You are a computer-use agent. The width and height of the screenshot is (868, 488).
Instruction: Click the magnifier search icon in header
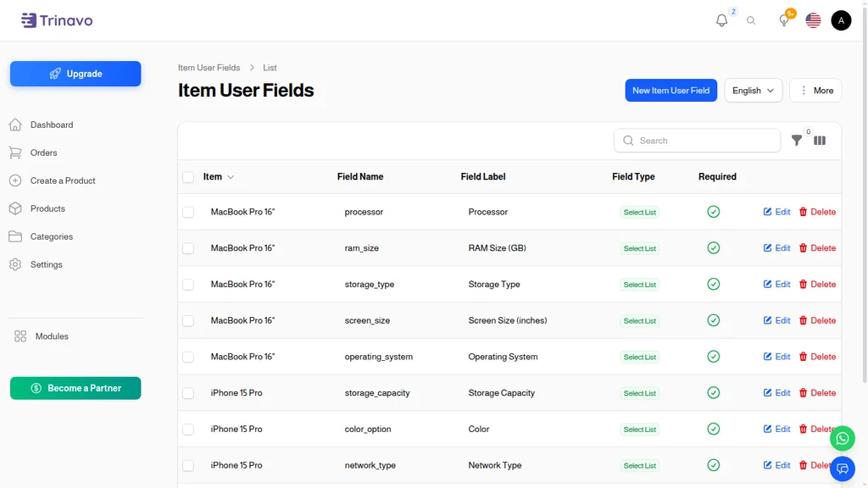click(x=751, y=20)
